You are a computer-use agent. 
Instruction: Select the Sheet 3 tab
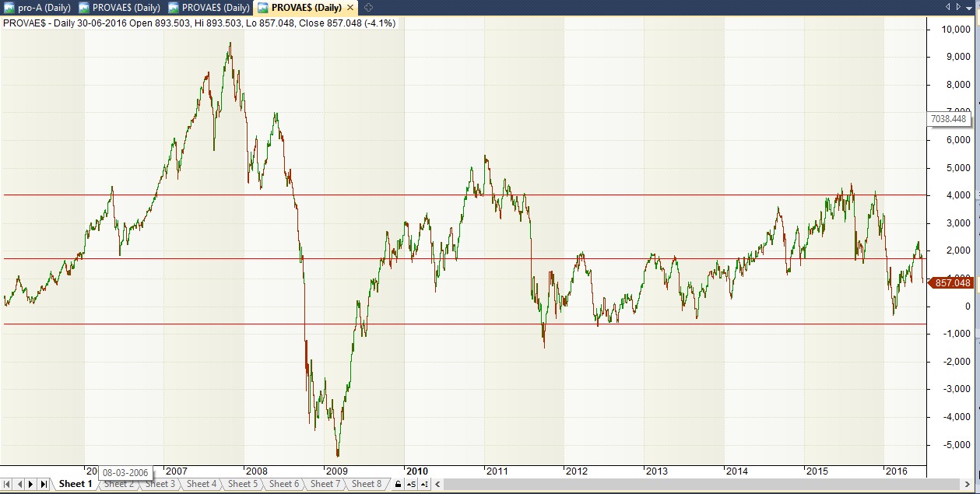160,484
